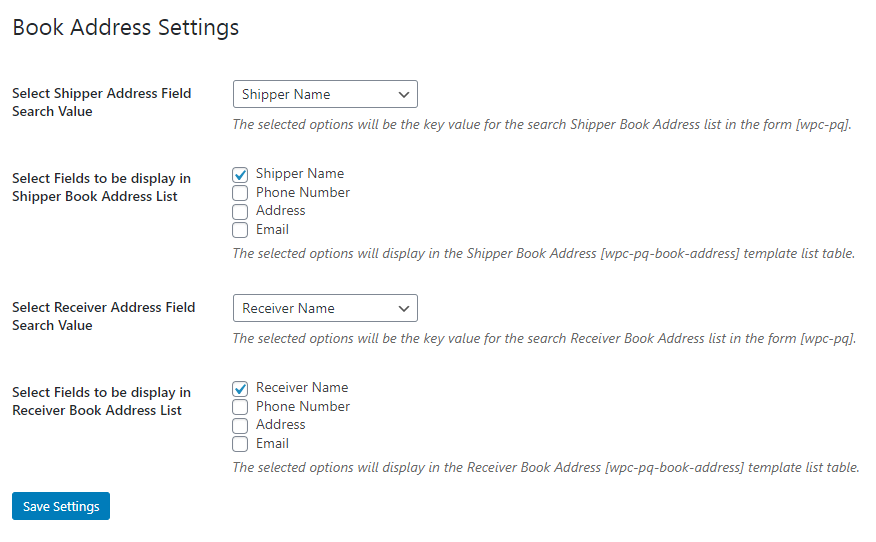Image resolution: width=876 pixels, height=542 pixels.
Task: Click the receiver dropdown chevron arrow
Action: [404, 308]
